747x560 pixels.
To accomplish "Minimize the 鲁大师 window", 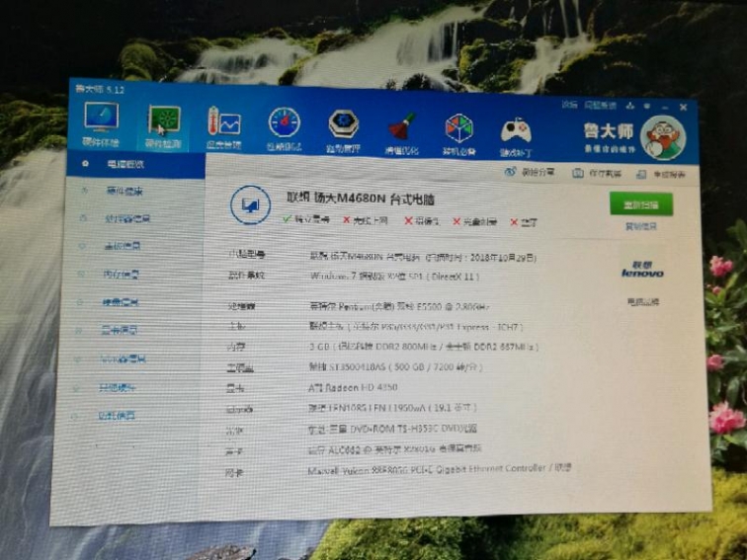I will 665,108.
